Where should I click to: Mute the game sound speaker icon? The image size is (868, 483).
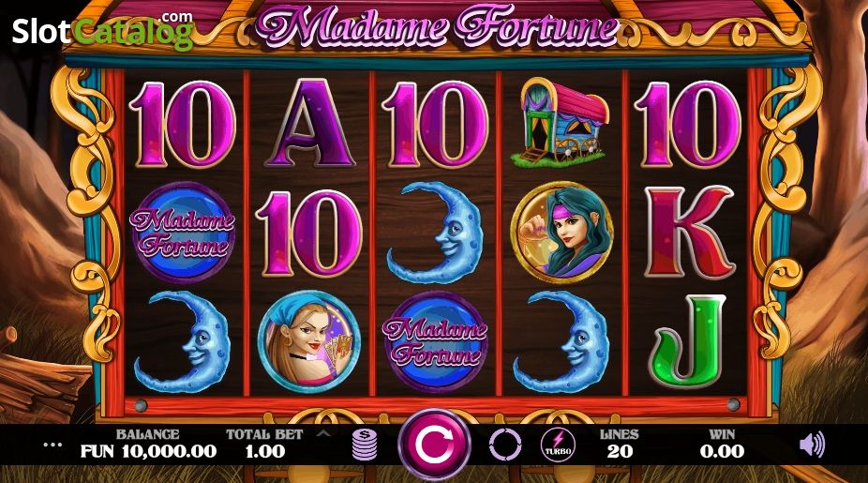(812, 445)
